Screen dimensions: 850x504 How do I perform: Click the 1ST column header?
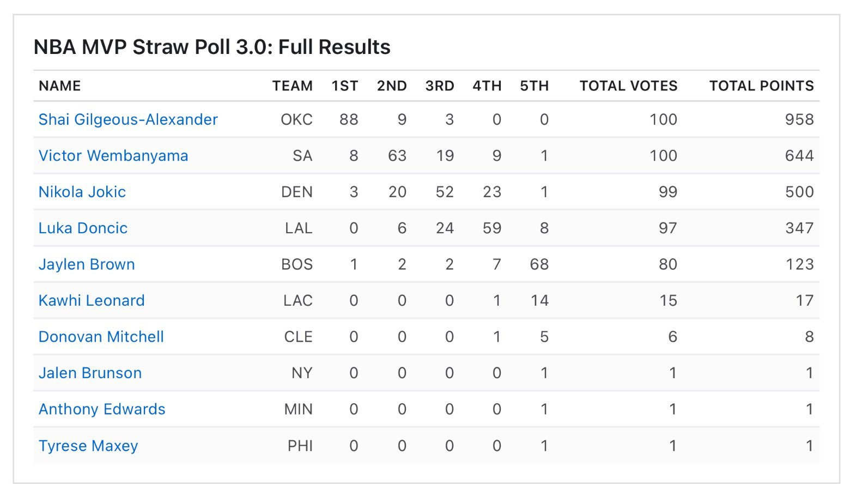pos(345,86)
